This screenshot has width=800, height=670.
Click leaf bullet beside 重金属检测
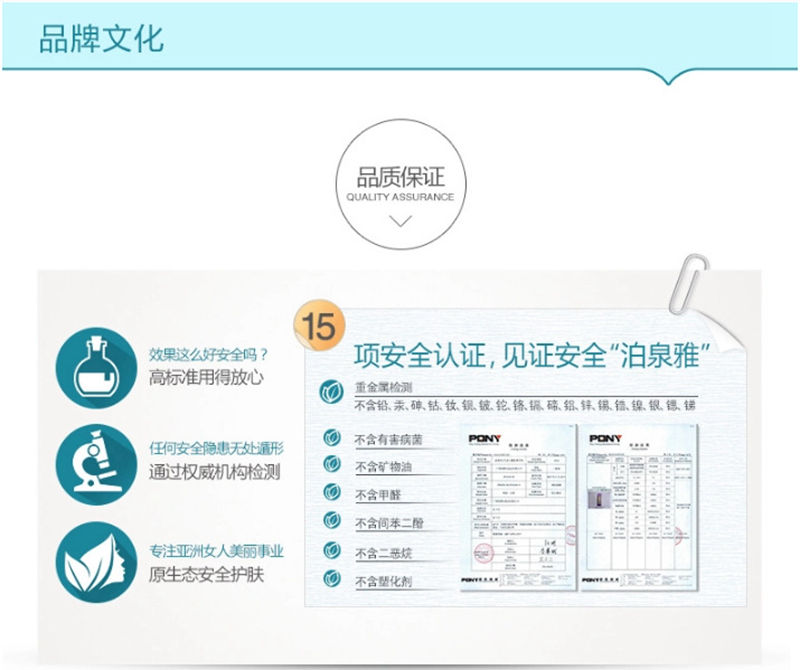pos(332,392)
